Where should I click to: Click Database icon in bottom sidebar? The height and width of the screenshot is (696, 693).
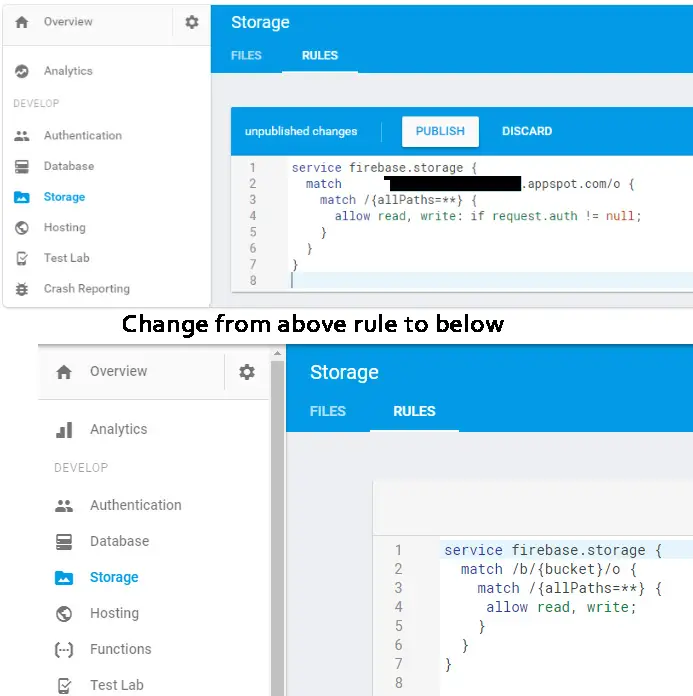(x=64, y=542)
